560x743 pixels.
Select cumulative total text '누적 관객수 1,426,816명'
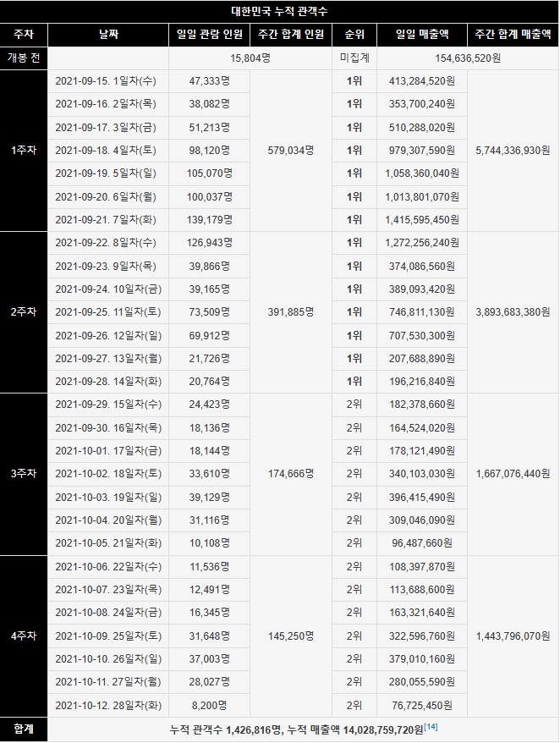click(226, 729)
